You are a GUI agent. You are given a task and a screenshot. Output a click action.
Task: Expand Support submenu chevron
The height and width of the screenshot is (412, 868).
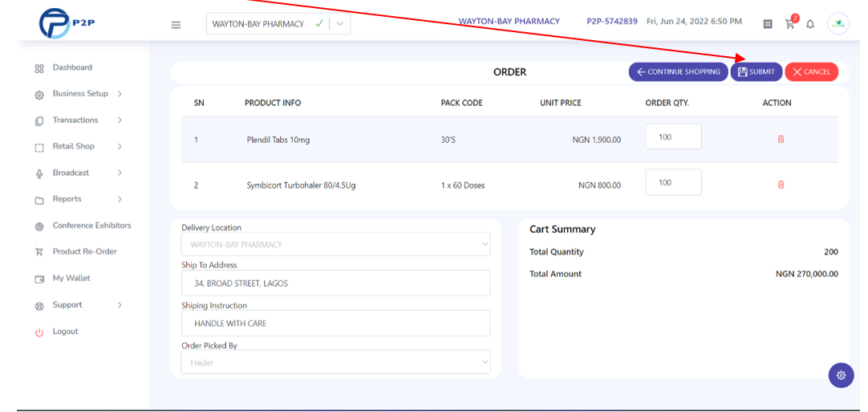(120, 305)
